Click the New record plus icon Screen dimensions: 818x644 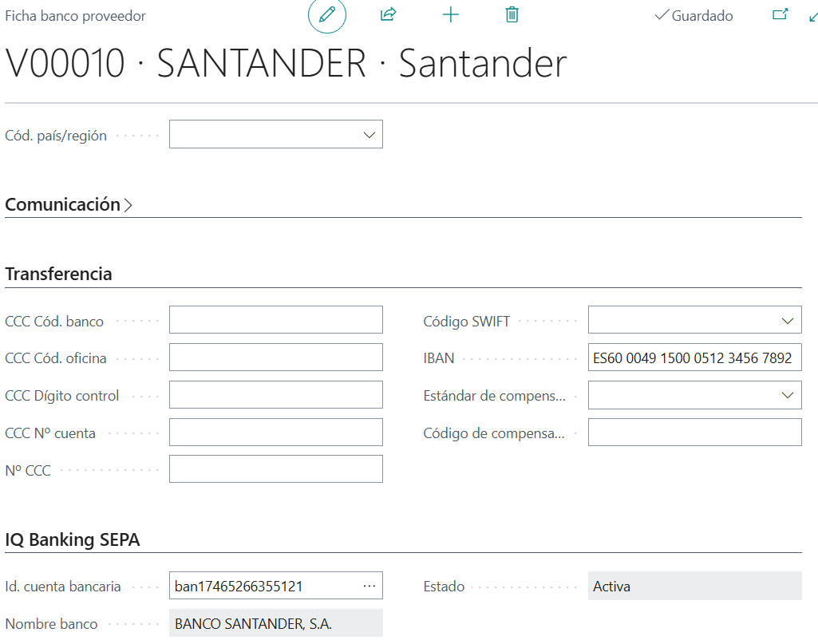[451, 15]
